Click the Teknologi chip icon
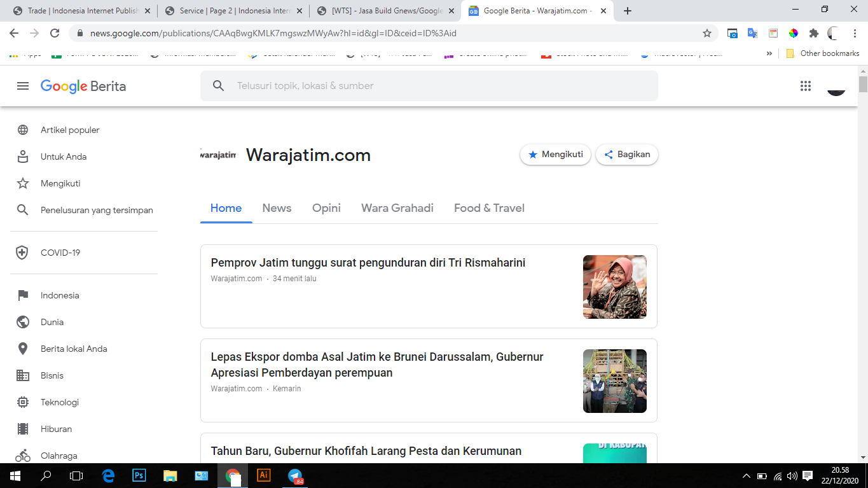Image resolution: width=868 pixels, height=488 pixels. (x=23, y=402)
